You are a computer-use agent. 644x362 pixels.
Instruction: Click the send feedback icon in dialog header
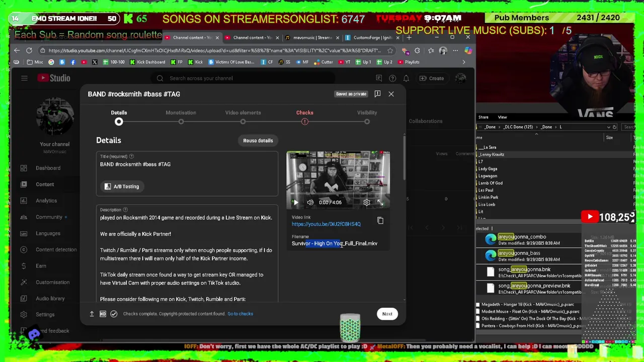(377, 94)
